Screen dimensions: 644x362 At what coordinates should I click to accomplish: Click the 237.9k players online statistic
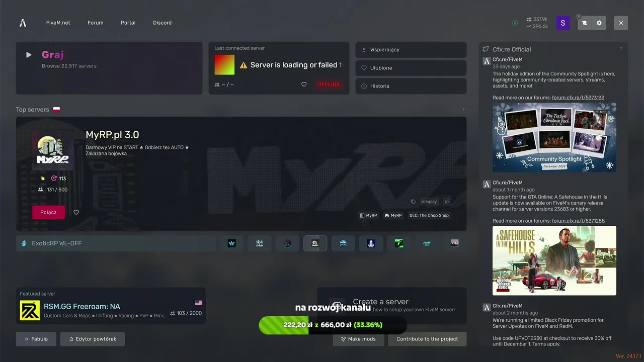(537, 19)
